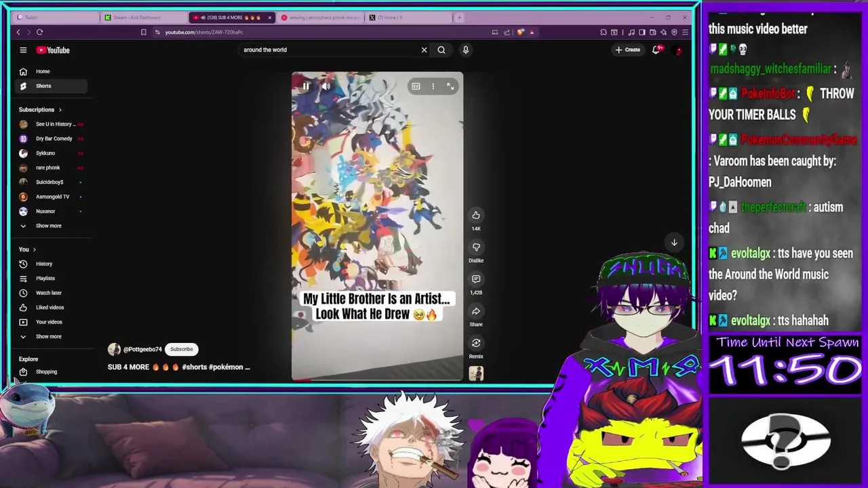Open Playlists in the sidebar
868x488 pixels.
[x=51, y=279]
